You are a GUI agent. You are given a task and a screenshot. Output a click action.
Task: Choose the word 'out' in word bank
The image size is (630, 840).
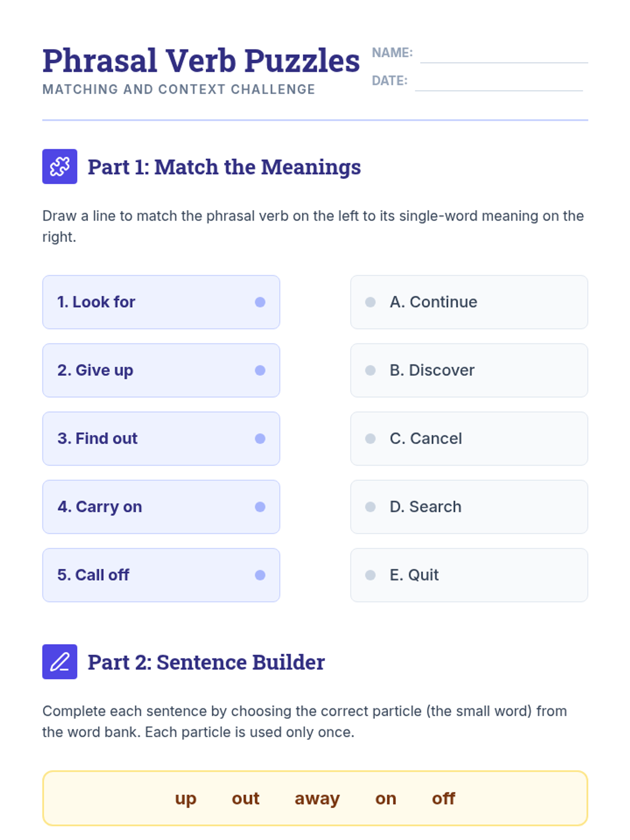[246, 799]
